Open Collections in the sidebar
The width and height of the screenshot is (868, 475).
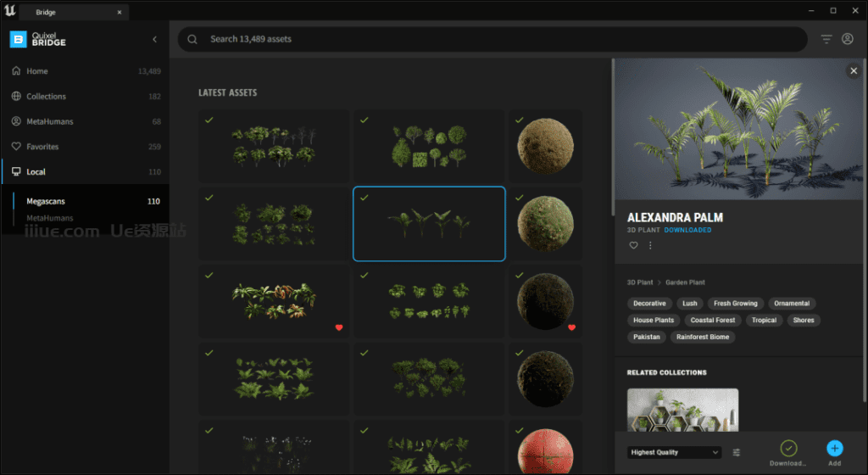pos(46,97)
